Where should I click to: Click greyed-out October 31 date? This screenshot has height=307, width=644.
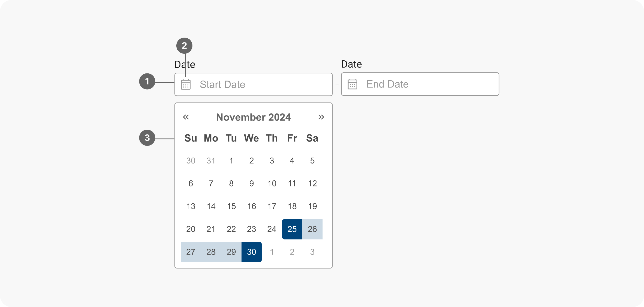coord(211,161)
